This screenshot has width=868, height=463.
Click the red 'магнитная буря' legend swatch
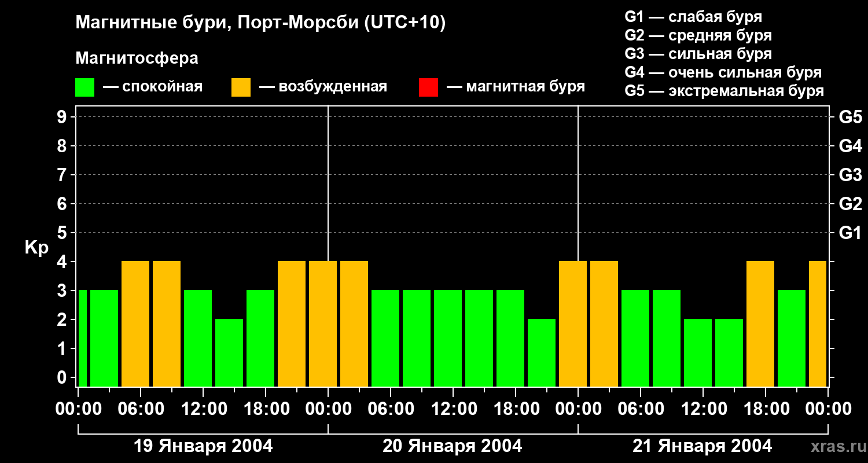click(x=428, y=87)
